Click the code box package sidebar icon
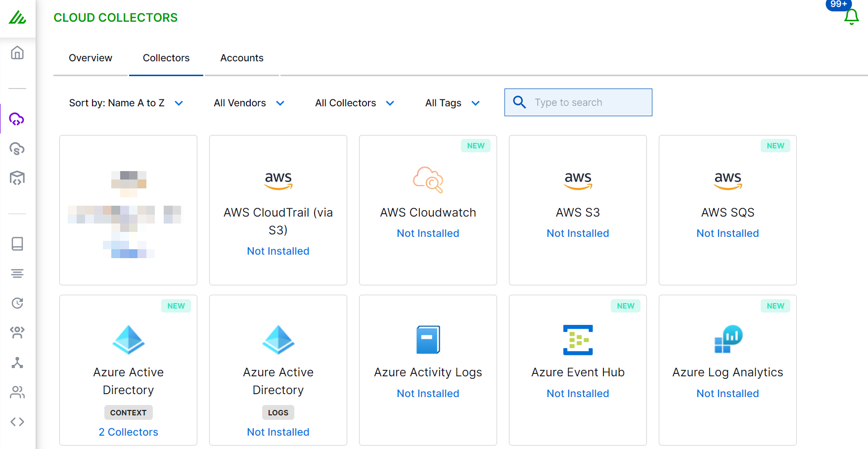Viewport: 868px width, 449px height. coord(17,178)
